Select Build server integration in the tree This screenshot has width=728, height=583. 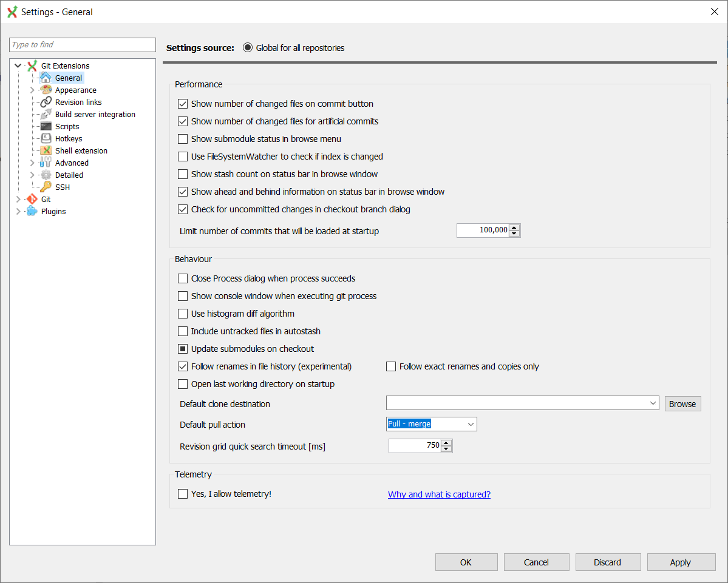pos(95,114)
